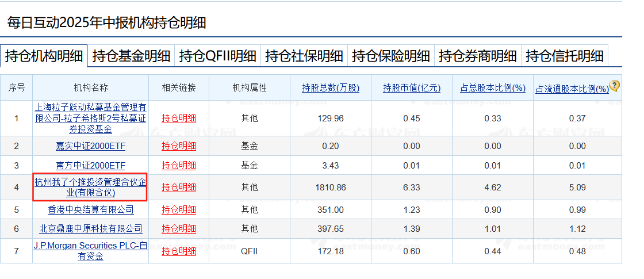644x279 pixels.
Task: Select the 1.01 total share ratio cell
Action: click(493, 230)
